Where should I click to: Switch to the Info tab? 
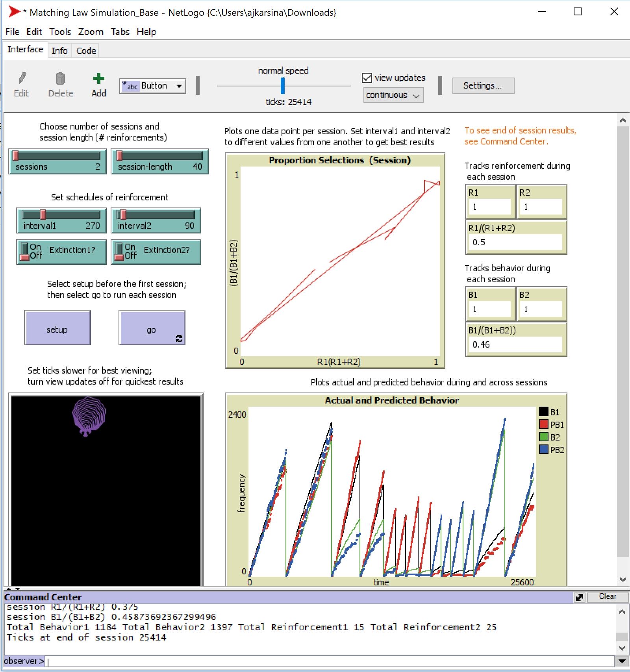(x=59, y=50)
